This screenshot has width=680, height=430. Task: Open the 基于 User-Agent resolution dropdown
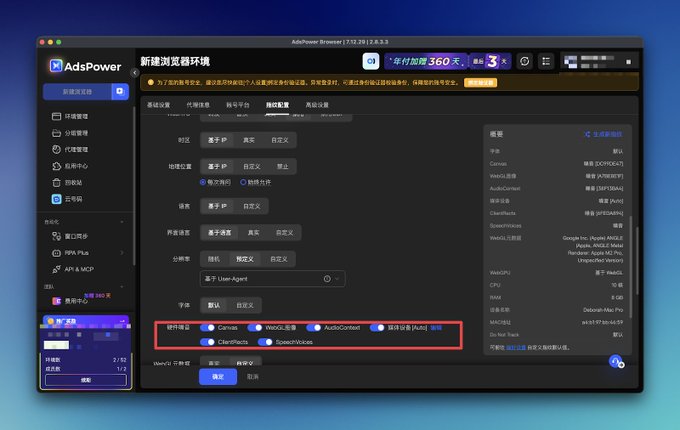tap(272, 279)
